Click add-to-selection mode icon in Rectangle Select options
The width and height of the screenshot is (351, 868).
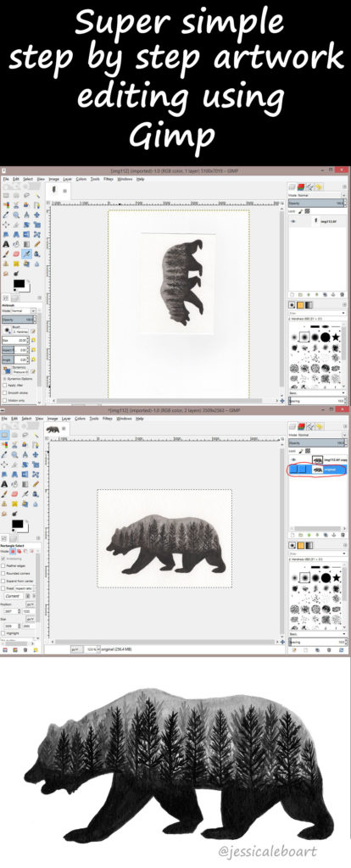click(19, 551)
